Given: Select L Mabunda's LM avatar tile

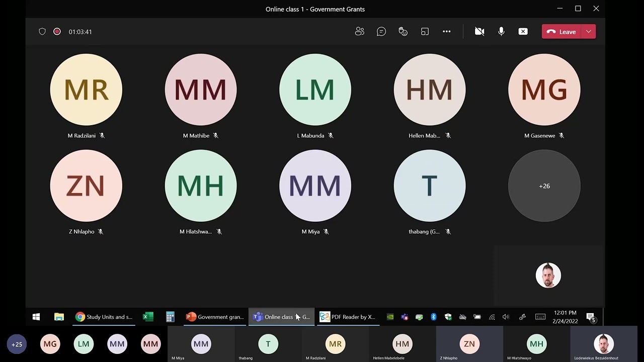Looking at the screenshot, I should (x=315, y=89).
